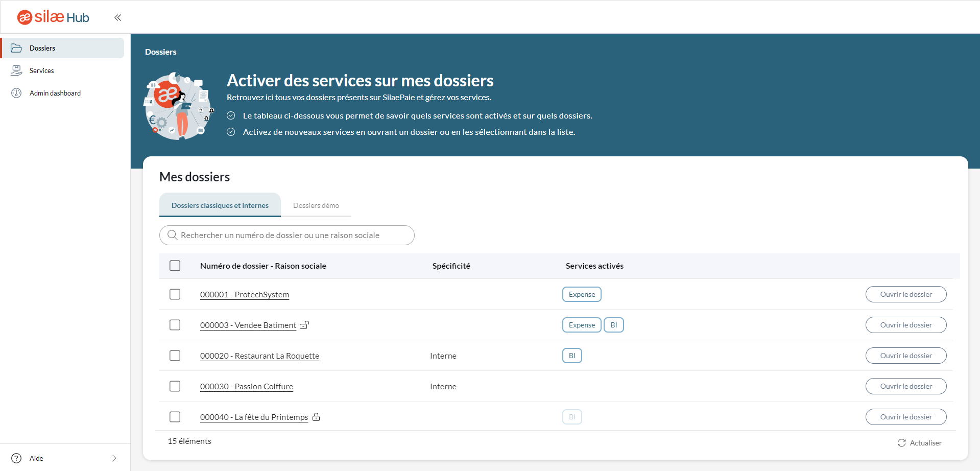The height and width of the screenshot is (471, 980).
Task: Click the Interne label for Passion Coiffure
Action: pos(443,386)
